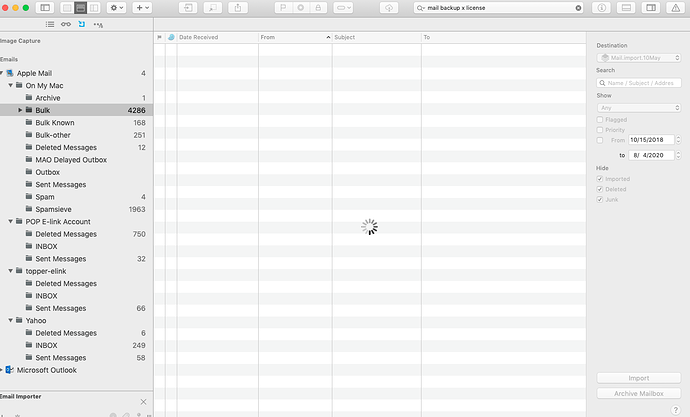690x417 pixels.
Task: Expand the Bulk folder
Action: click(x=20, y=110)
